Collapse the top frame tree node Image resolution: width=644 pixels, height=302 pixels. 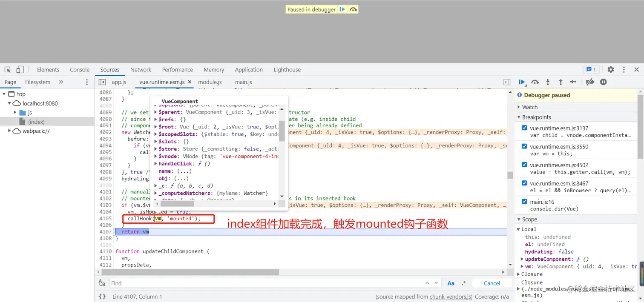tap(4, 94)
